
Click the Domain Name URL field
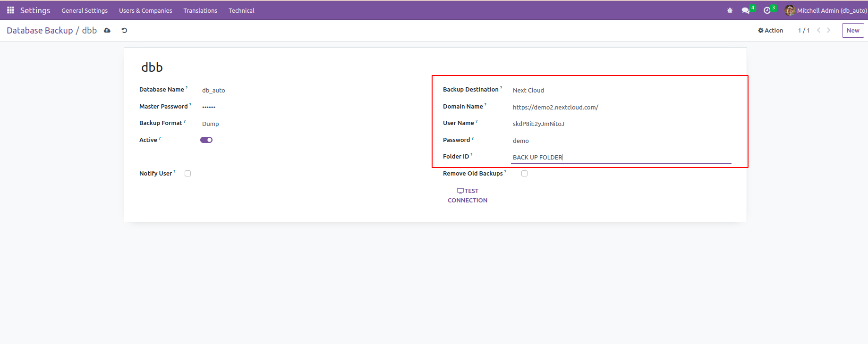[621, 107]
